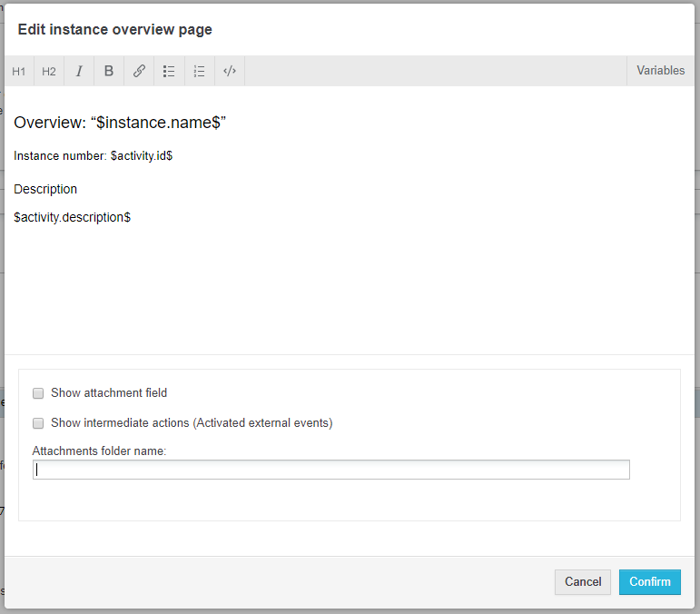Click the Instance number text line

pos(93,156)
